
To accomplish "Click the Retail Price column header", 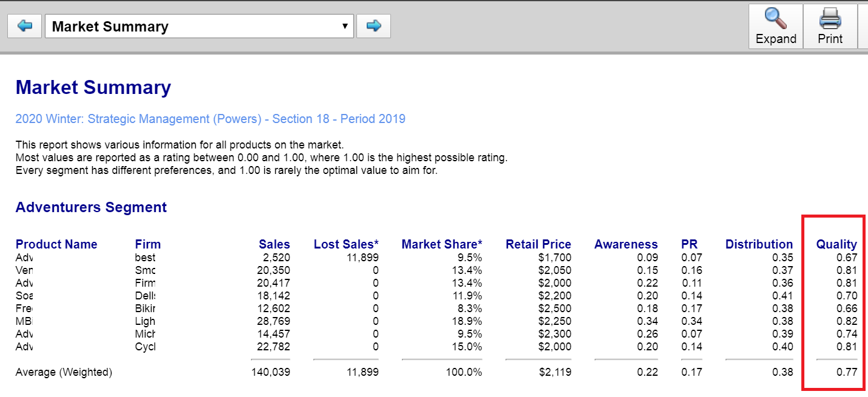I will (x=538, y=244).
